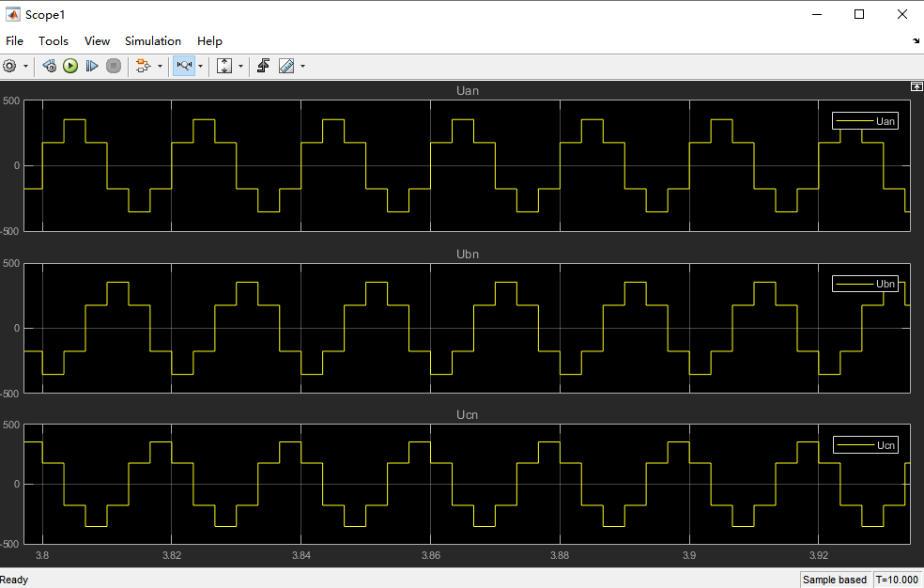Toggle the Zoom X-axis tool

(184, 66)
